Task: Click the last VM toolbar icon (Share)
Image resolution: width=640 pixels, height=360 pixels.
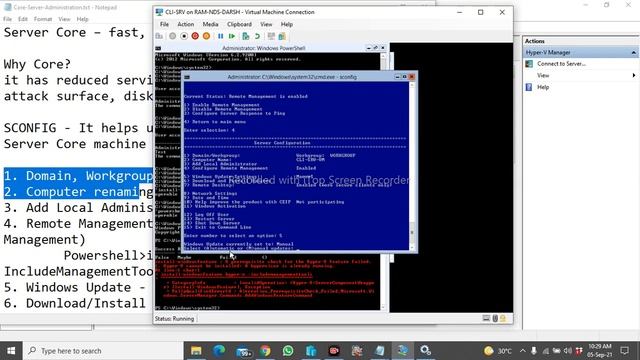Action: pyautogui.click(x=282, y=36)
